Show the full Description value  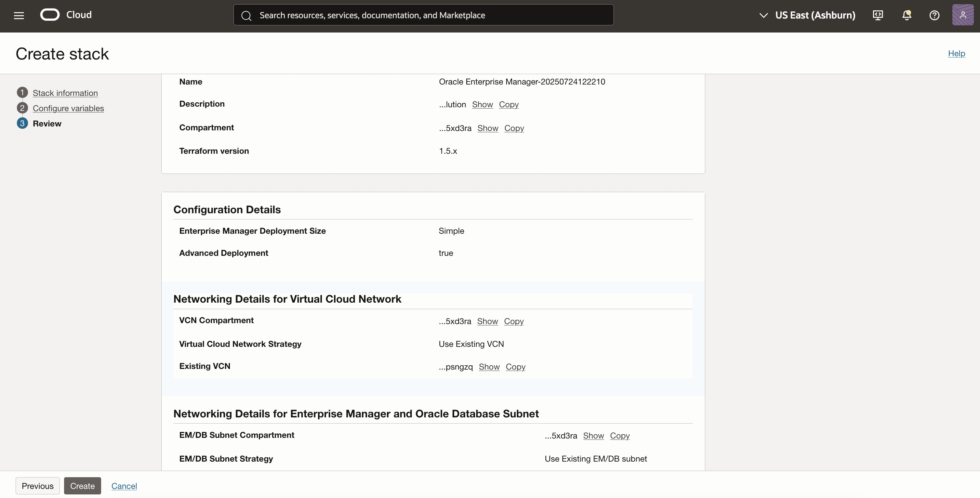(x=482, y=104)
